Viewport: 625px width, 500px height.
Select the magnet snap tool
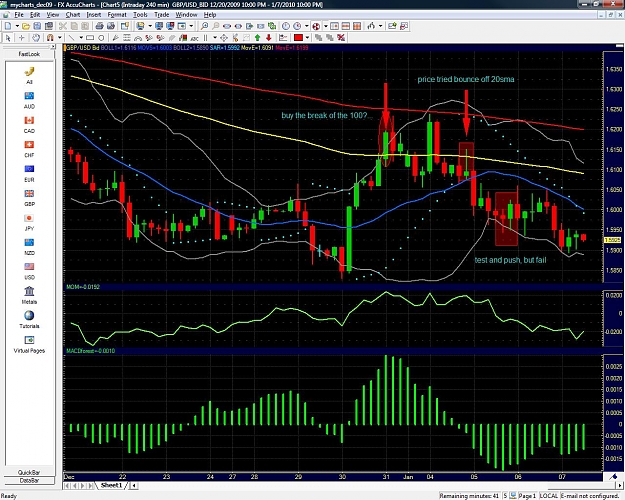pyautogui.click(x=50, y=37)
